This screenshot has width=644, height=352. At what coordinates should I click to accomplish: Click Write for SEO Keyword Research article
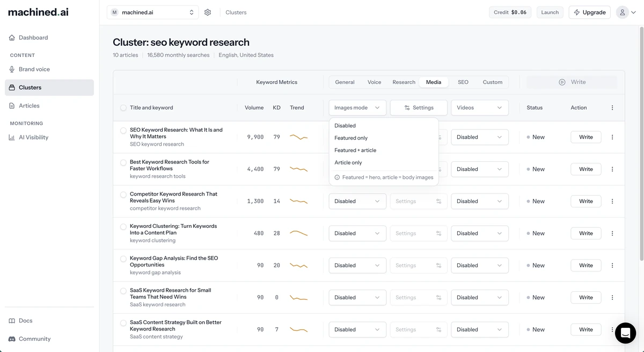(x=586, y=137)
